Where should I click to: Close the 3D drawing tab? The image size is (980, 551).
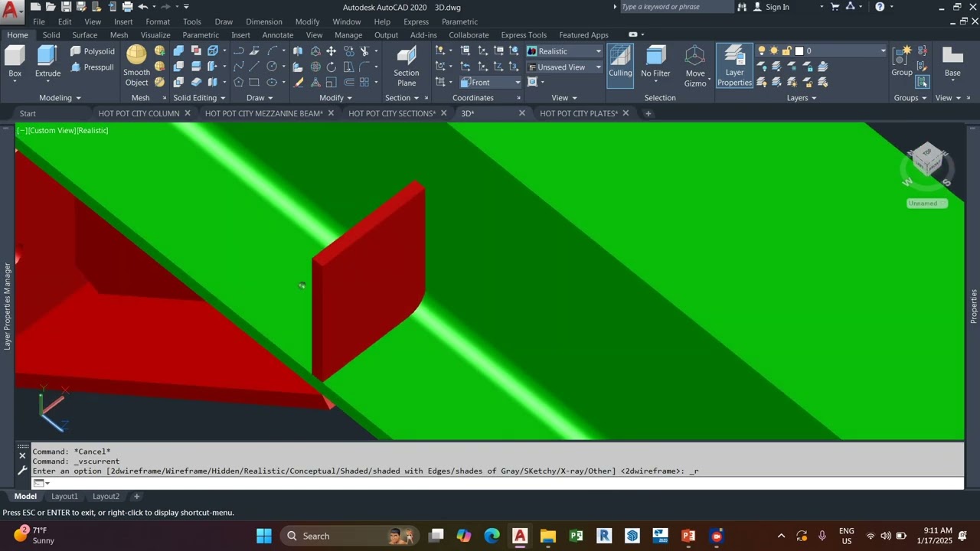[522, 113]
